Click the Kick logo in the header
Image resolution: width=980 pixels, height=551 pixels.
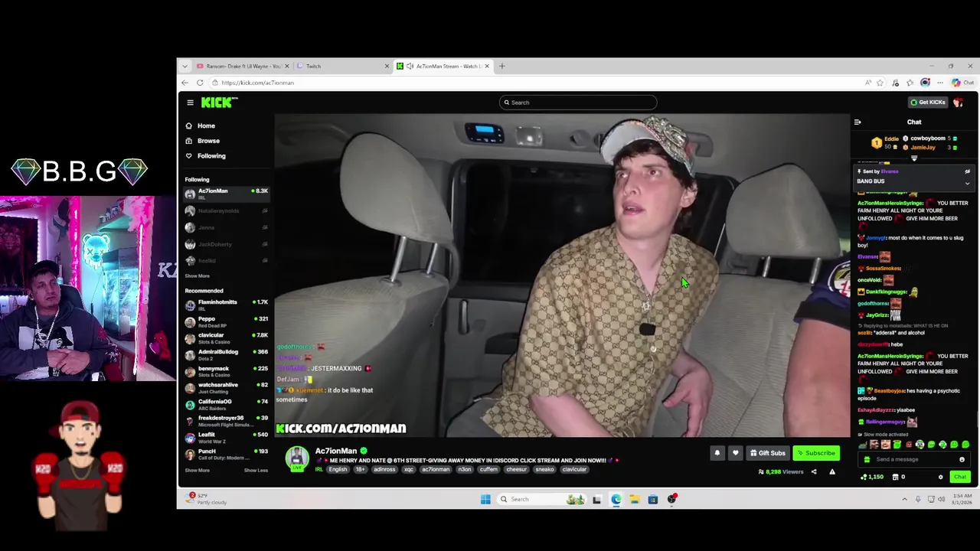(219, 103)
